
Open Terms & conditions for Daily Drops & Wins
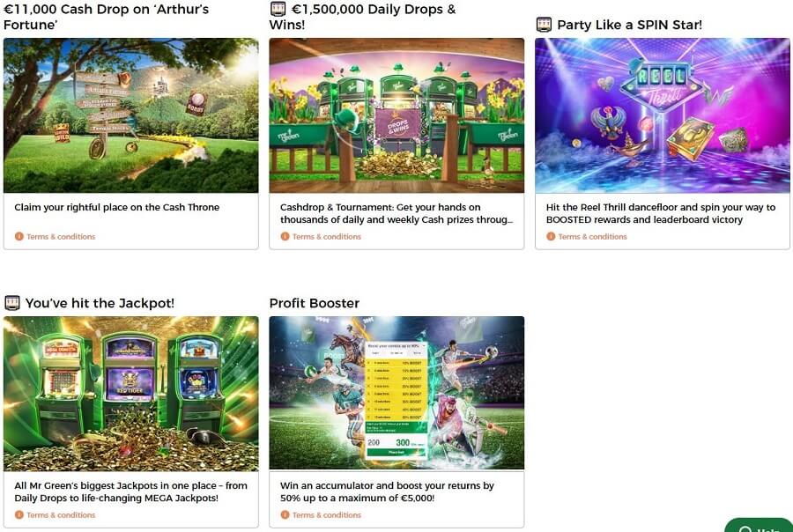327,237
